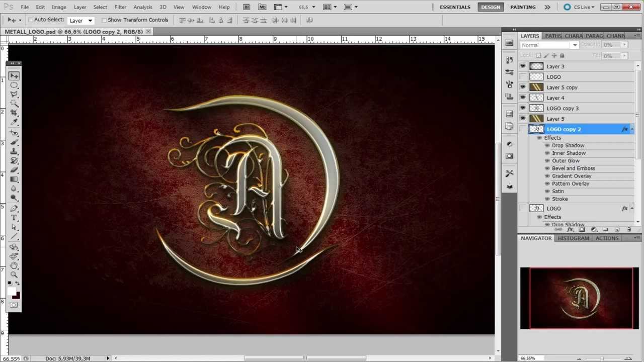Hide Layer 3 using its eye icon
The height and width of the screenshot is (362, 644).
523,66
